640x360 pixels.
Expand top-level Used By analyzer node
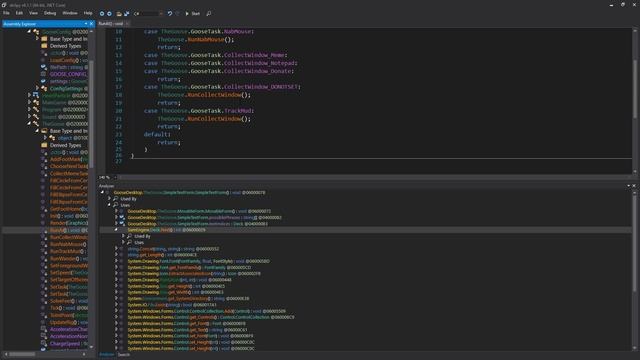[x=109, y=198]
